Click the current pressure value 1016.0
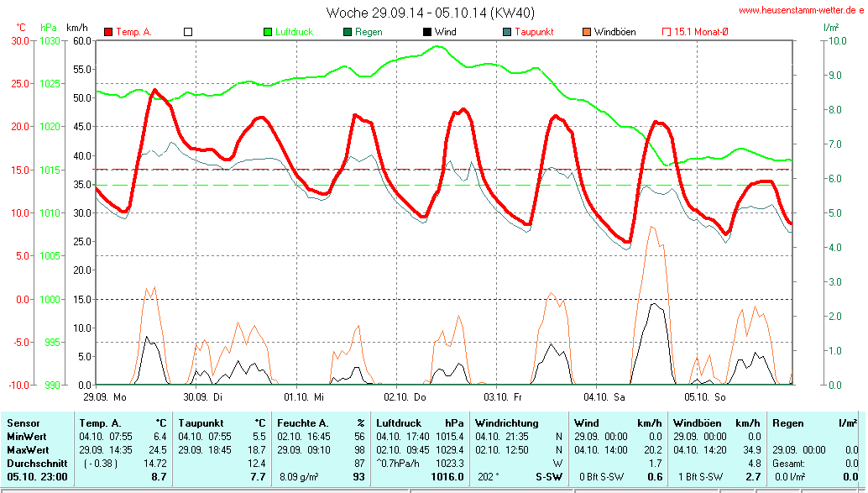Image resolution: width=868 pixels, height=493 pixels. [x=447, y=477]
